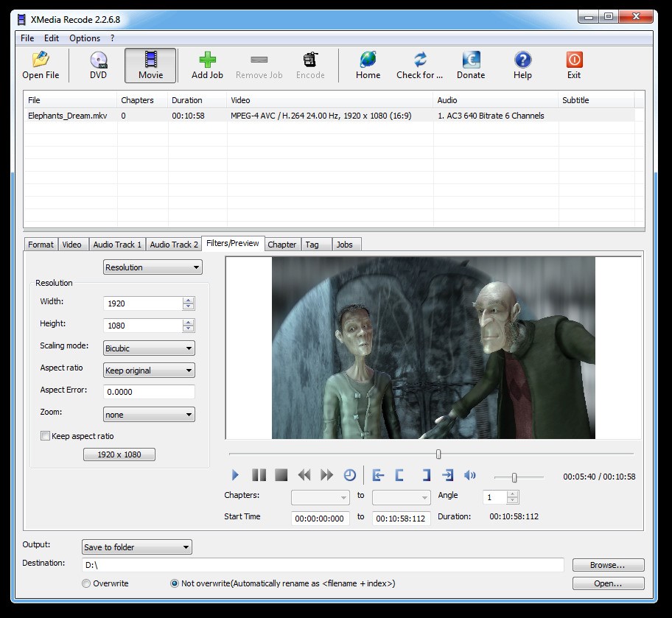Switch to the Audio Track 1 tab

116,244
